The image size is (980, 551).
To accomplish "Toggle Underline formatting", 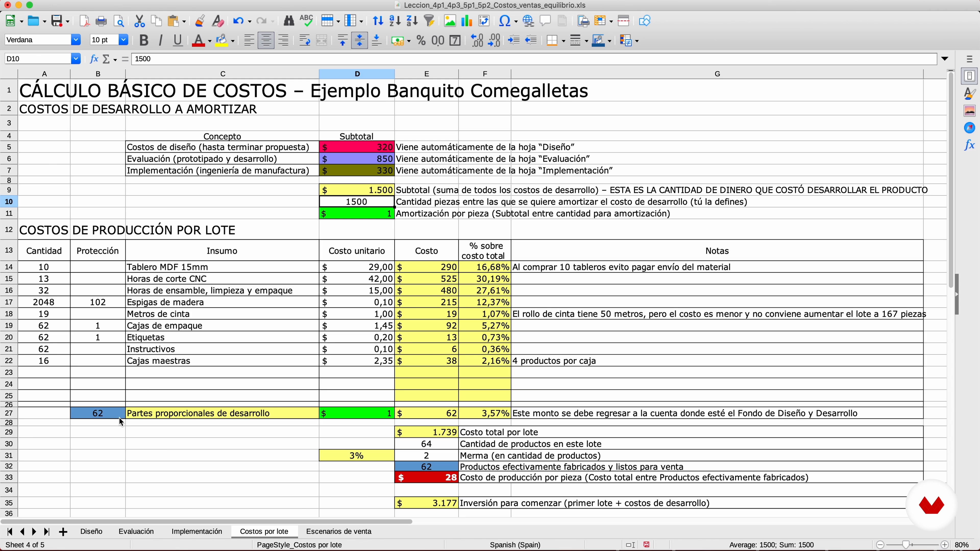I will (178, 40).
